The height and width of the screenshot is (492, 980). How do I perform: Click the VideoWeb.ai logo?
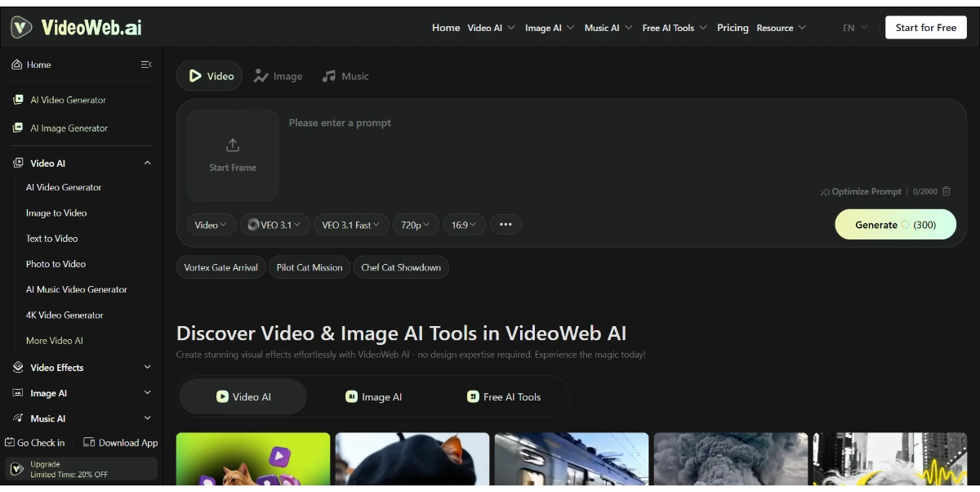[76, 27]
